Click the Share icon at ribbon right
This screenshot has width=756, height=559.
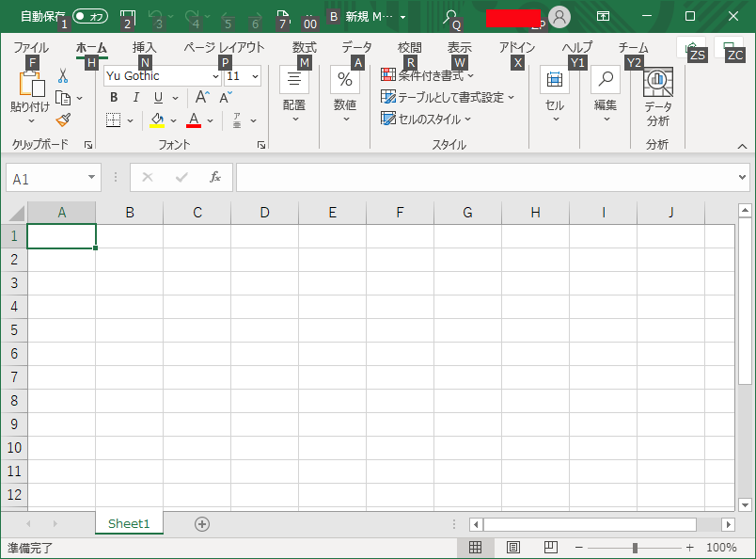pos(691,48)
